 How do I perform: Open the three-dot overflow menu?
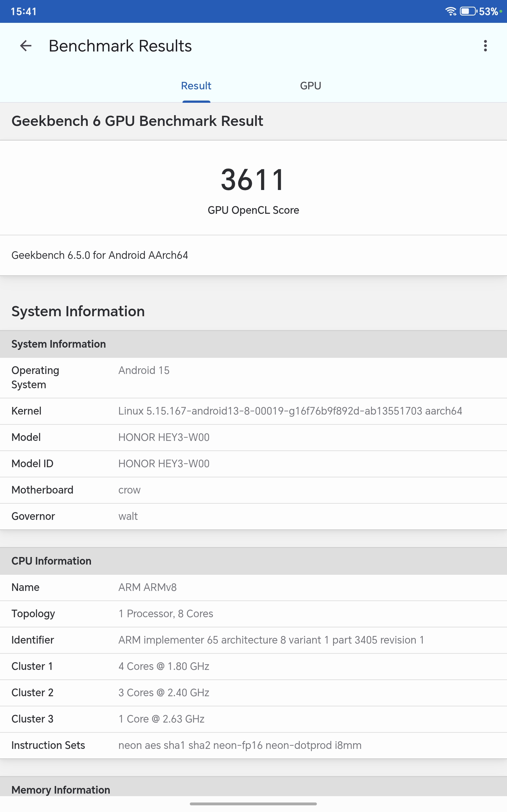coord(485,46)
